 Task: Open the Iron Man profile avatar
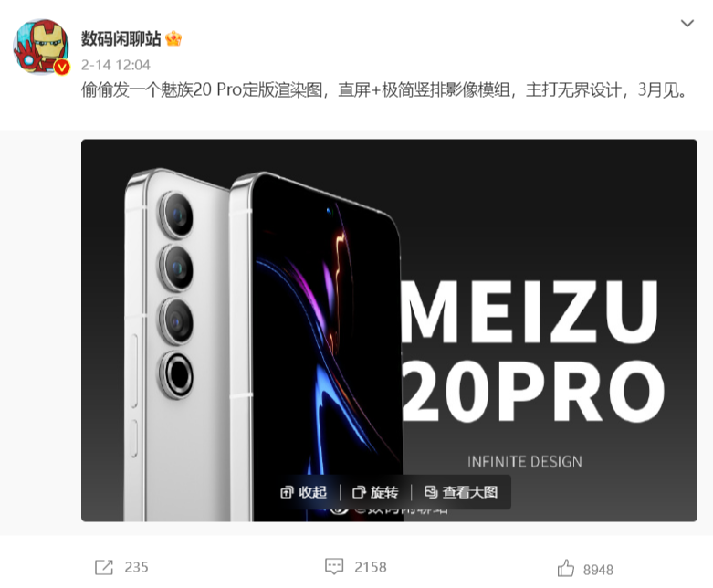coord(41,46)
